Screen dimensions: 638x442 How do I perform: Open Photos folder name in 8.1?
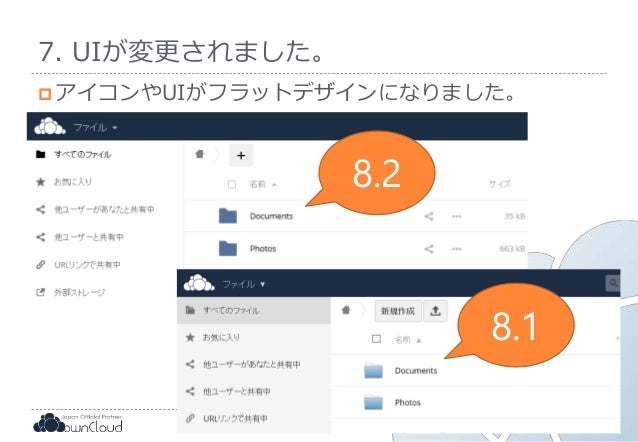407,403
